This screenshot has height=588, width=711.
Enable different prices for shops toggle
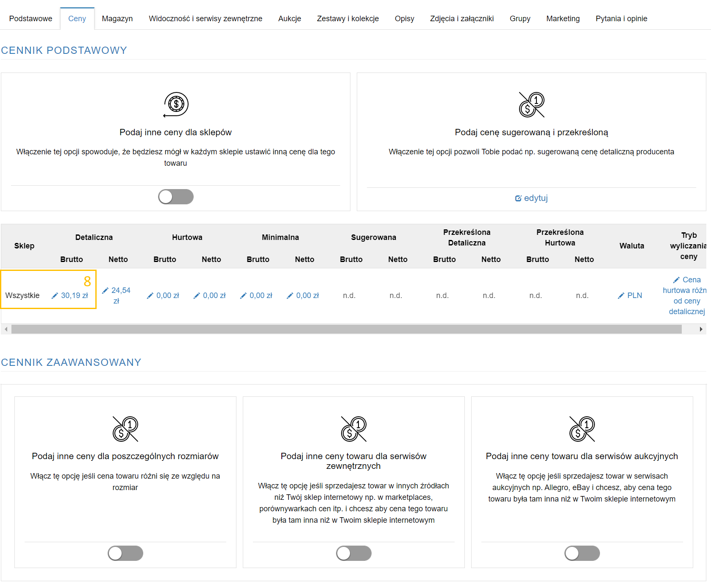175,197
